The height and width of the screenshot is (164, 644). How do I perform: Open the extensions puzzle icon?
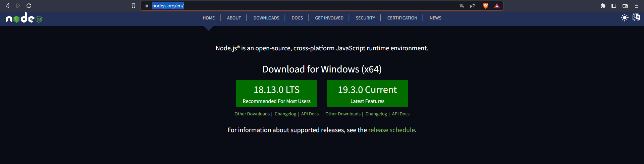pyautogui.click(x=603, y=6)
